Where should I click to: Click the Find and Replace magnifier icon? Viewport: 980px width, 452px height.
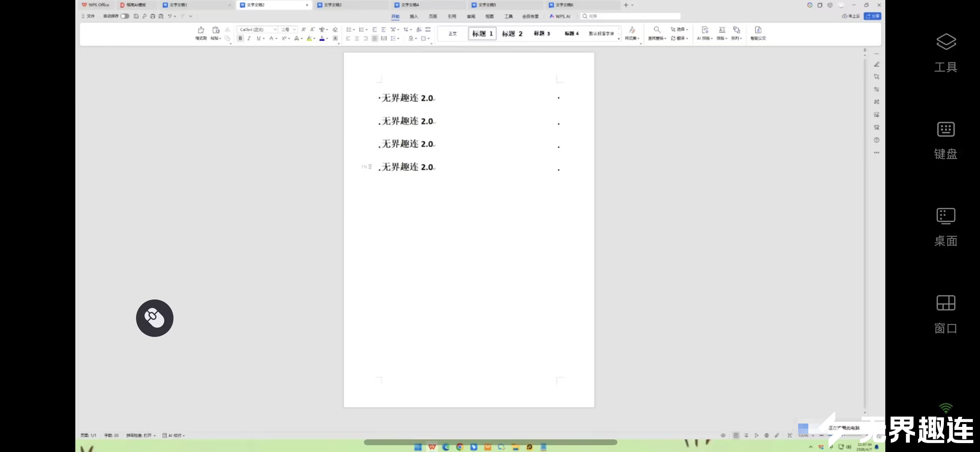click(657, 30)
